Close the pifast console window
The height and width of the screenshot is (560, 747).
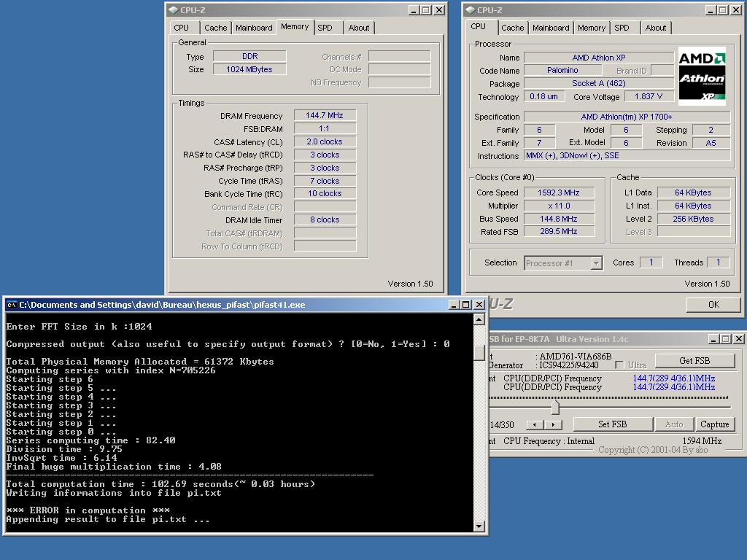pyautogui.click(x=479, y=305)
